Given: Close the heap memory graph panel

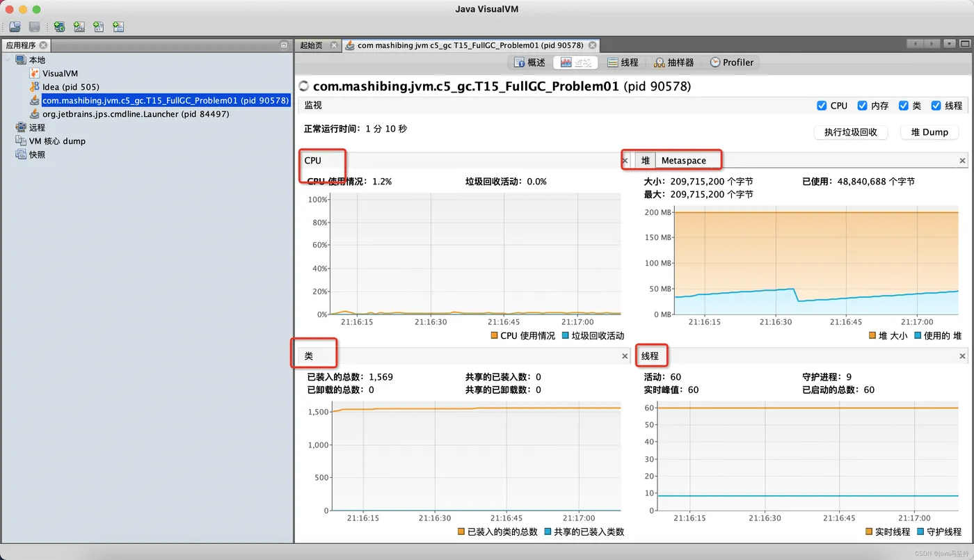Looking at the screenshot, I should click(962, 161).
